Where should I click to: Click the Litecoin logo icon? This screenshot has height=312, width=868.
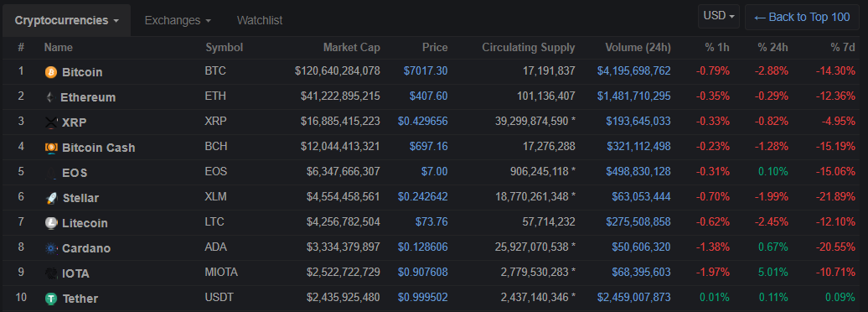51,223
